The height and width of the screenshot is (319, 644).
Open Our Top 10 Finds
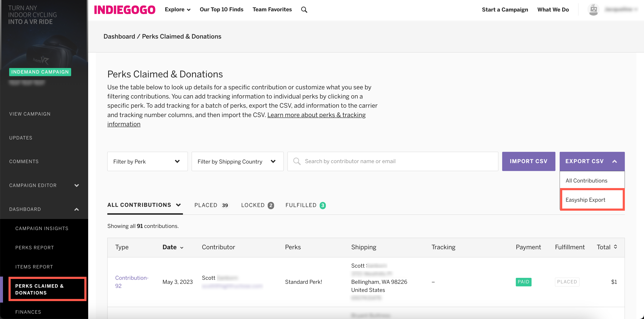[221, 10]
